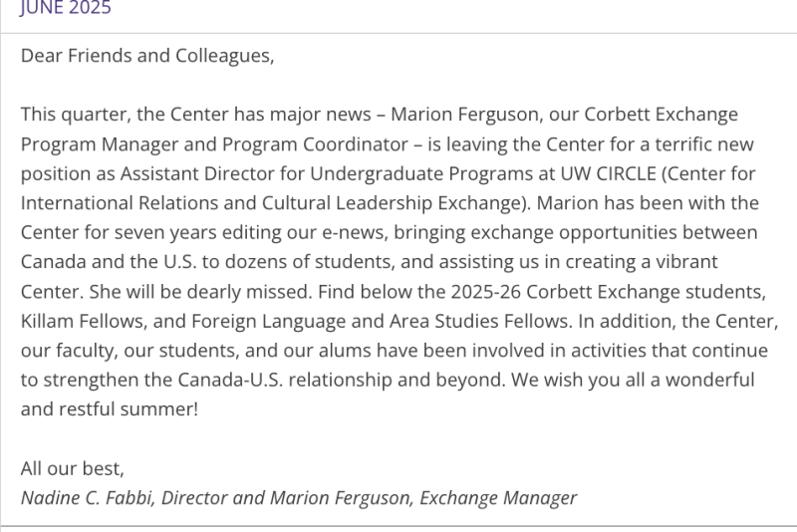Click "International Relations and Cultural Leadership Exchange" phrase
This screenshot has height=532, width=797.
pos(271,203)
